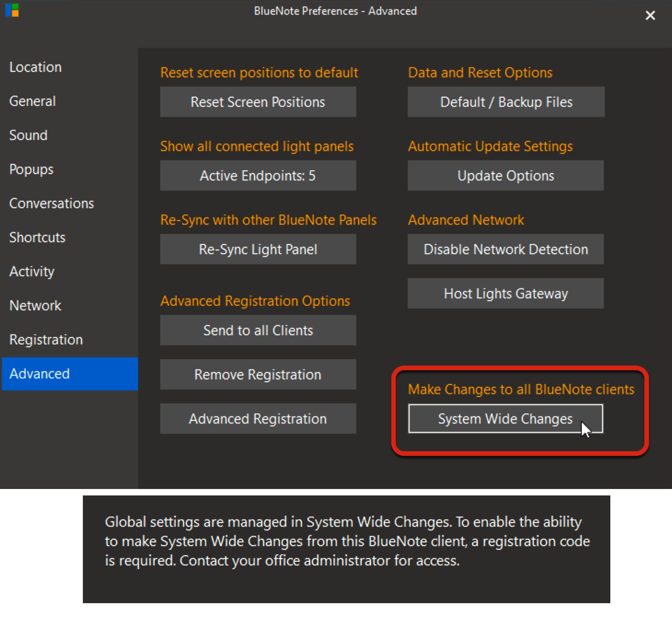Open System Wide Changes

pyautogui.click(x=505, y=419)
